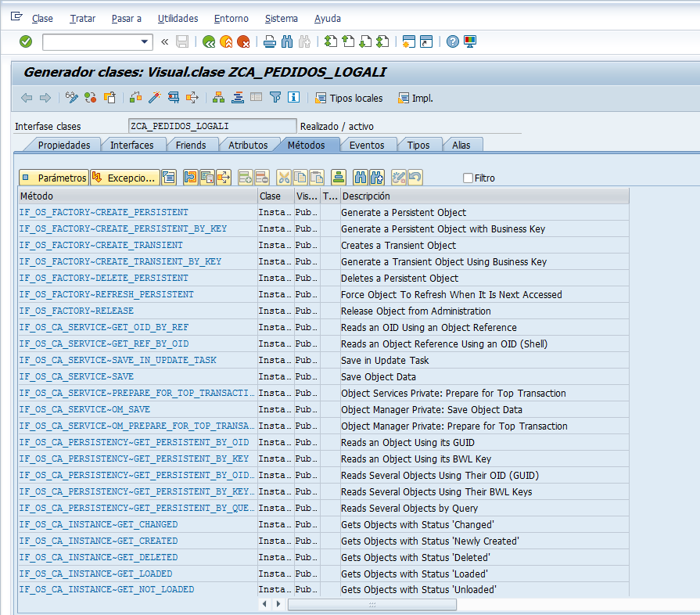The image size is (700, 615).
Task: Switch to the Atributos tab
Action: 248,146
